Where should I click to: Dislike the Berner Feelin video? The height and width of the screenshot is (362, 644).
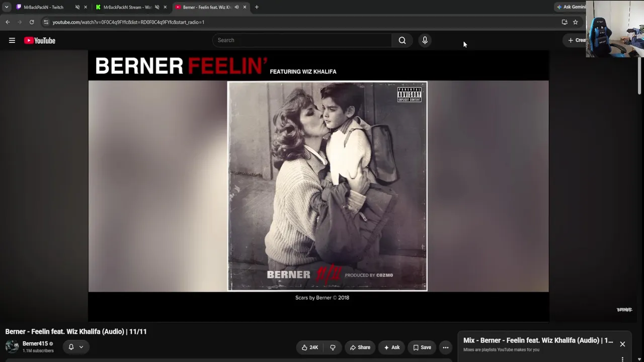click(333, 347)
